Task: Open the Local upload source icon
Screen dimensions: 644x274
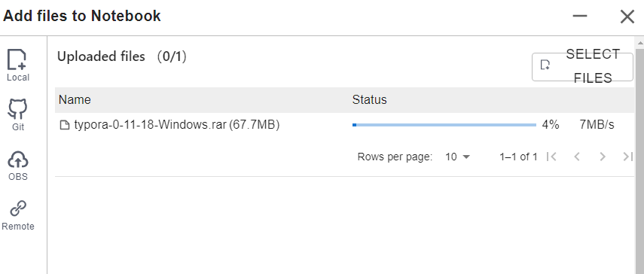Action: pyautogui.click(x=17, y=60)
